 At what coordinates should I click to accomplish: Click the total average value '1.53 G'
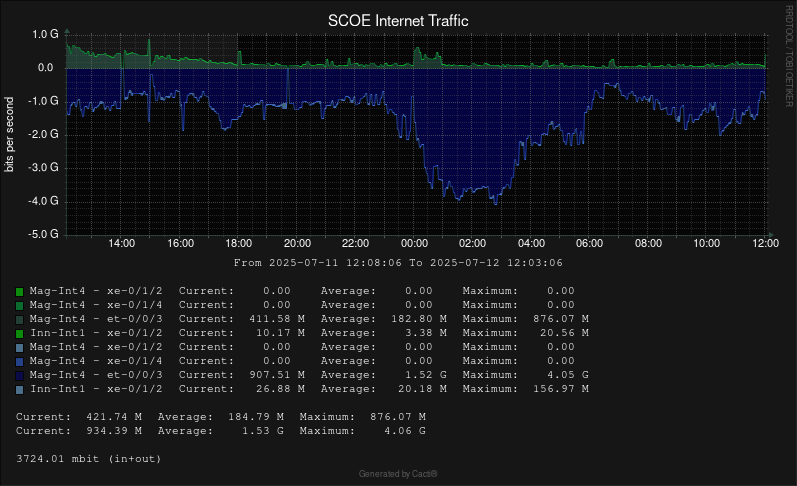263,431
